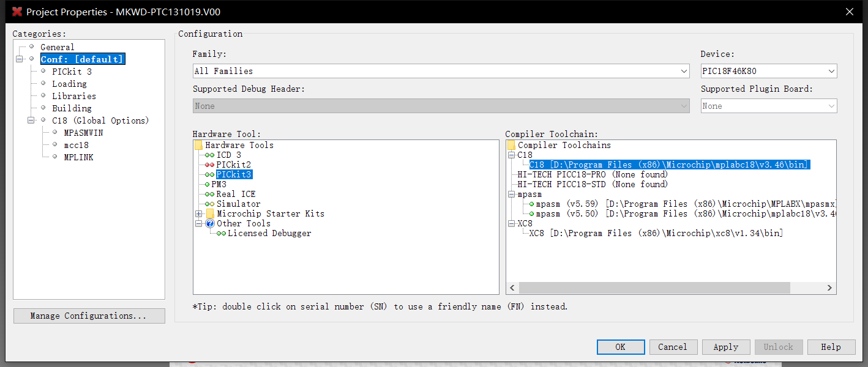Screen dimensions: 868x367
Task: Select PICkit2 hardware tool
Action: coord(234,165)
